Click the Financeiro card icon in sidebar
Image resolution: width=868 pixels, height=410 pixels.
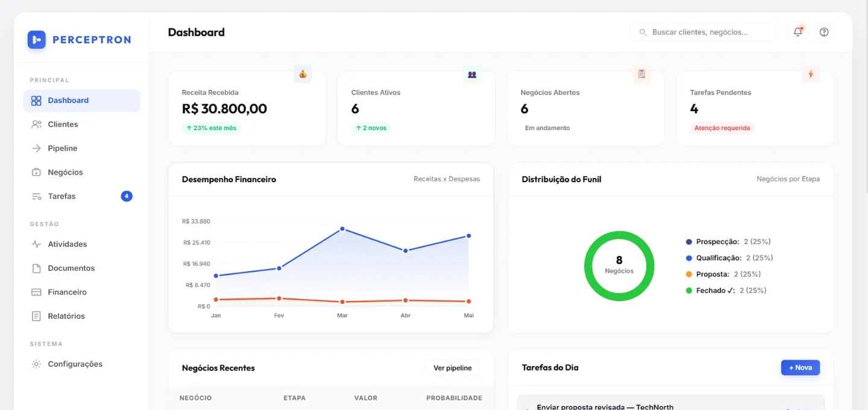click(36, 292)
